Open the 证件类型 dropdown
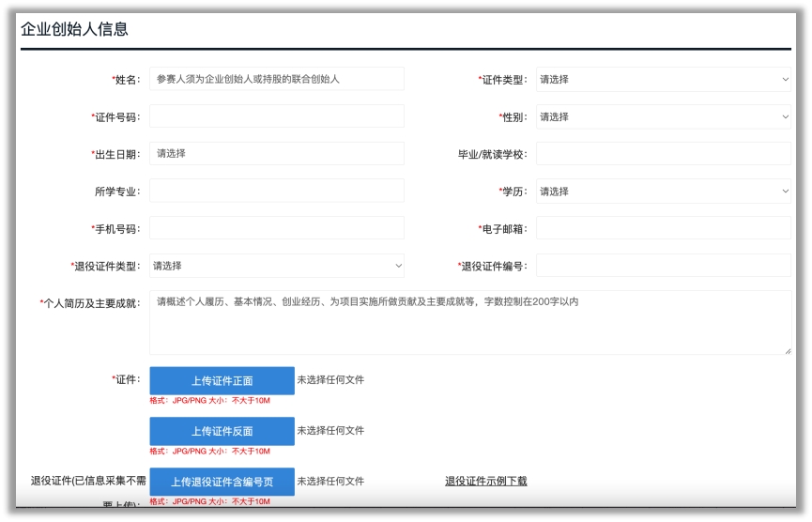 click(x=663, y=80)
